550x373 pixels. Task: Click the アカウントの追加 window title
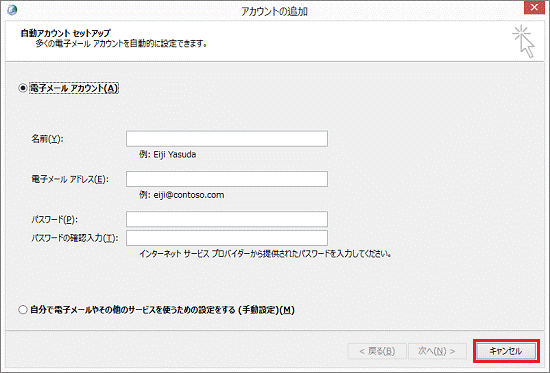tap(274, 11)
